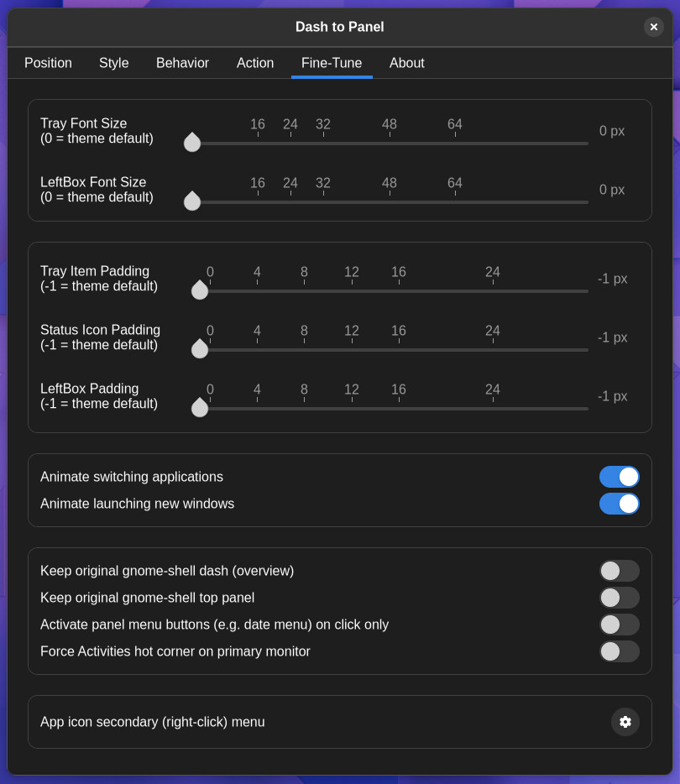Click the Fine-Tune tab
This screenshot has width=680, height=784.
pos(332,63)
